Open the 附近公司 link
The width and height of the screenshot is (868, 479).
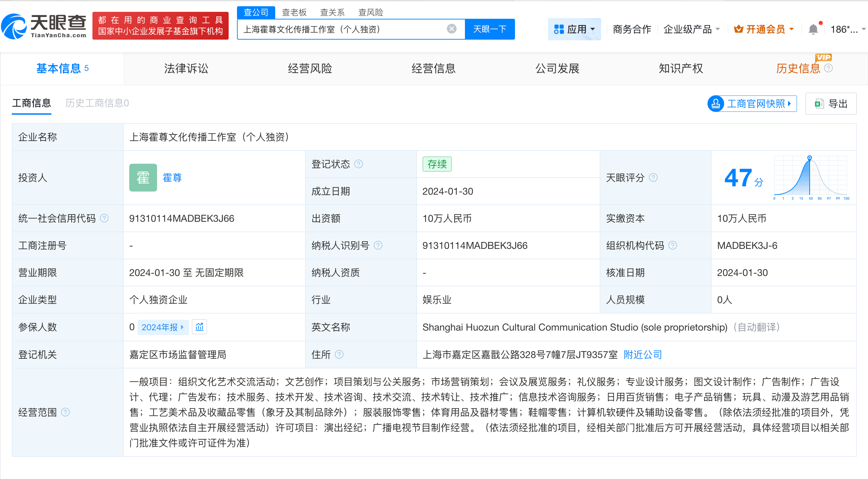[x=642, y=355]
